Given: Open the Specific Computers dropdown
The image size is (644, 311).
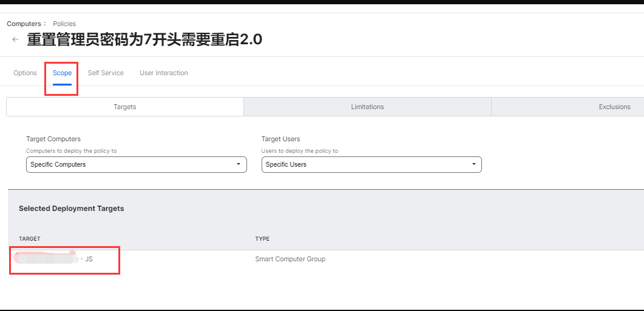Looking at the screenshot, I should click(136, 164).
